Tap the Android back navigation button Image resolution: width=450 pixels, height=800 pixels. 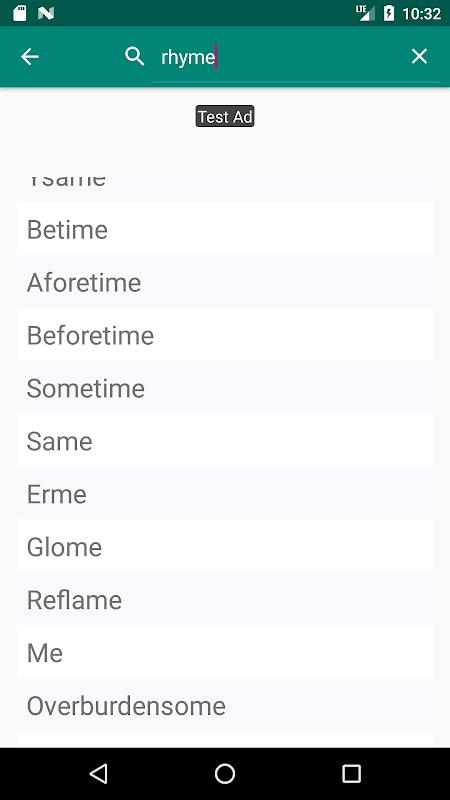coord(98,773)
